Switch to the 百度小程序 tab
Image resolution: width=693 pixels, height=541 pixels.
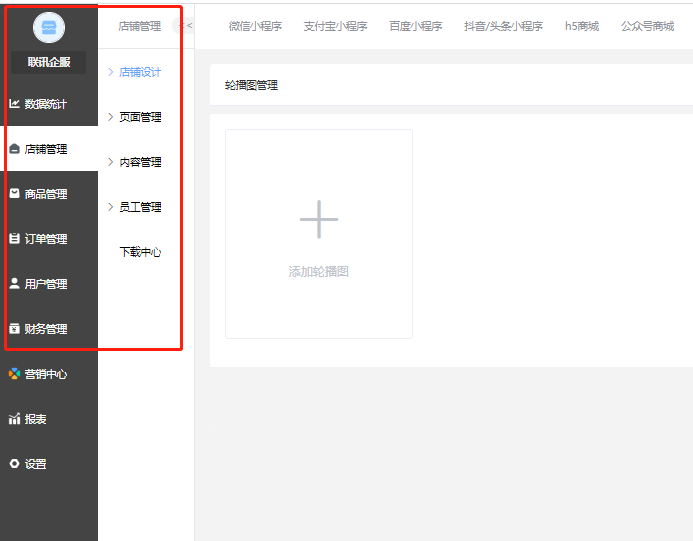[415, 27]
